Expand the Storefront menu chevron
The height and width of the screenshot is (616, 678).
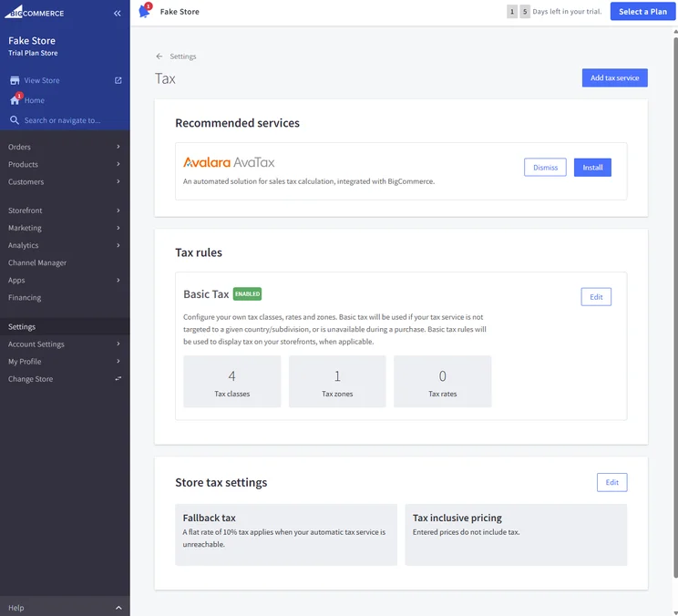(118, 210)
